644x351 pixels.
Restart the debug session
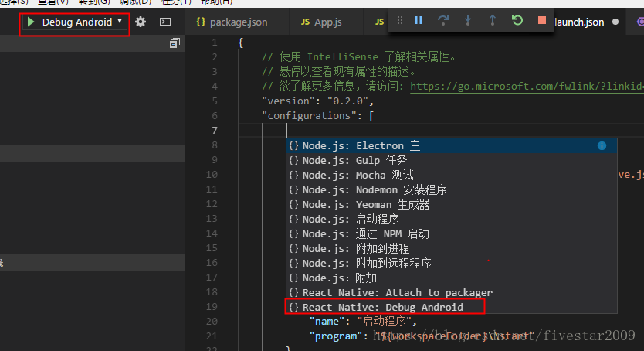517,20
